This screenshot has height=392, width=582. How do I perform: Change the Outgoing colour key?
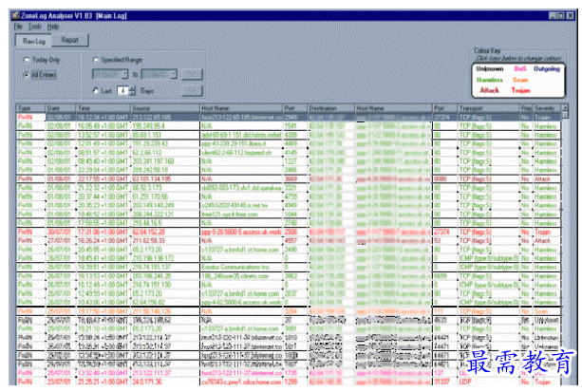(x=546, y=69)
